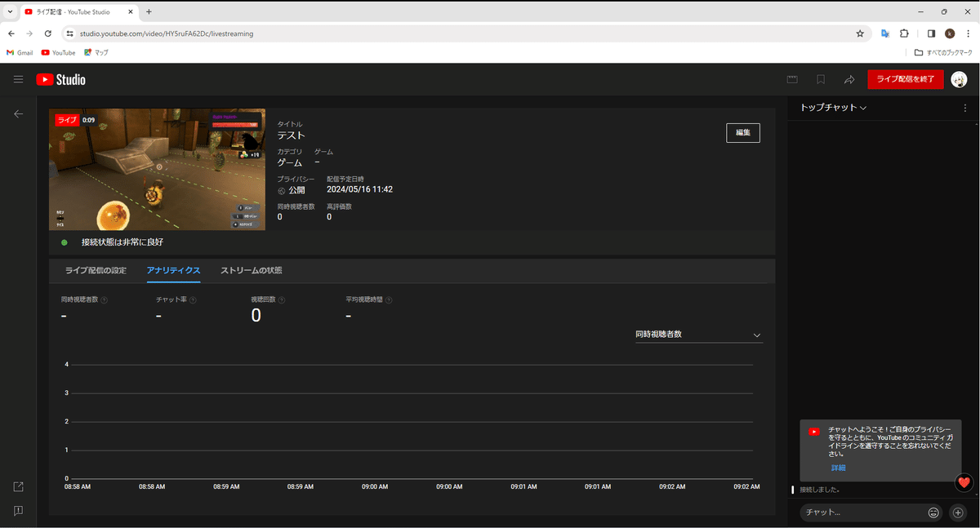The width and height of the screenshot is (980, 528).
Task: Click help icon next to 平均視聴時間
Action: pos(389,299)
